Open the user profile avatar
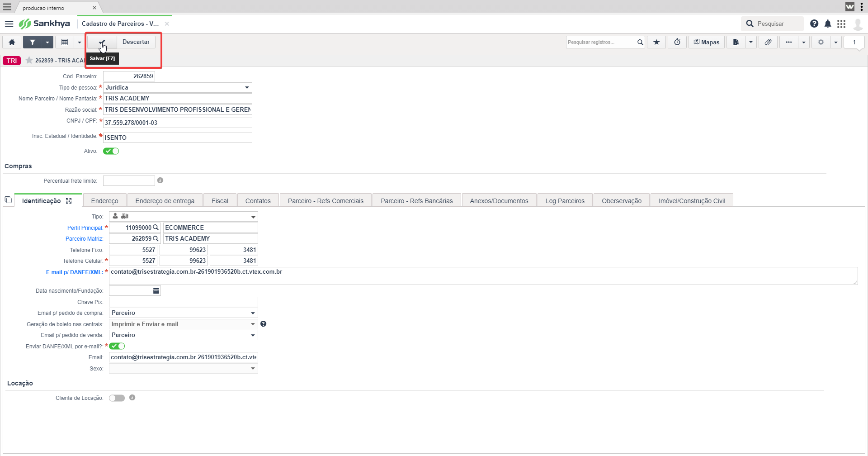This screenshot has height=456, width=868. point(858,24)
